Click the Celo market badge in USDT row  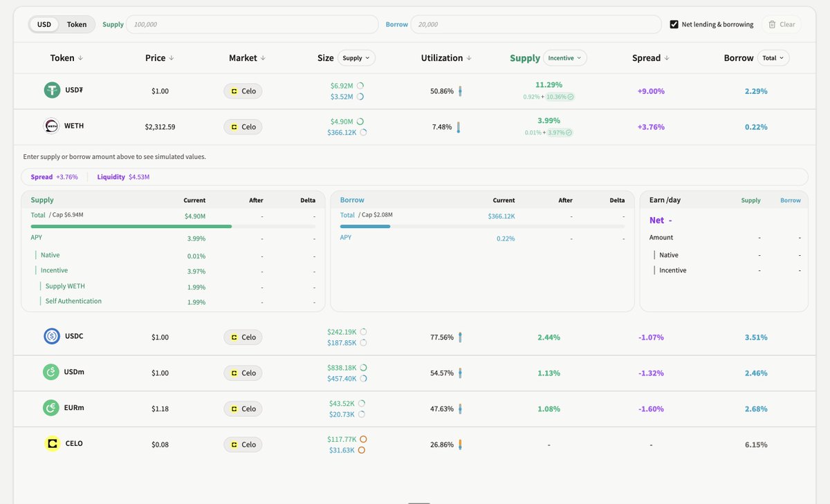pyautogui.click(x=243, y=91)
